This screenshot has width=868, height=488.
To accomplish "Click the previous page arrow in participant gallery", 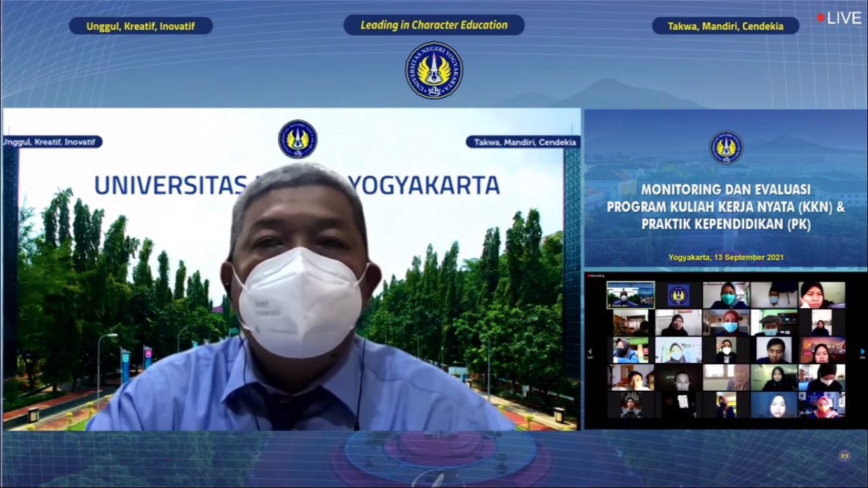I will (589, 351).
